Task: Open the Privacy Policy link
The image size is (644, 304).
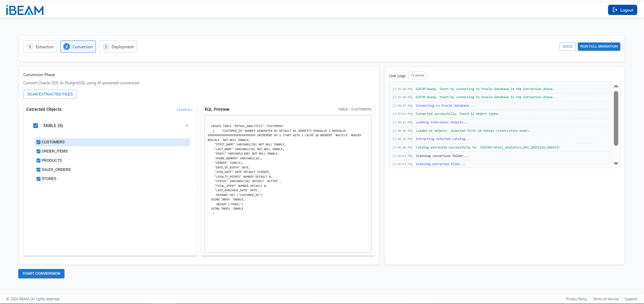Action: pos(576,299)
